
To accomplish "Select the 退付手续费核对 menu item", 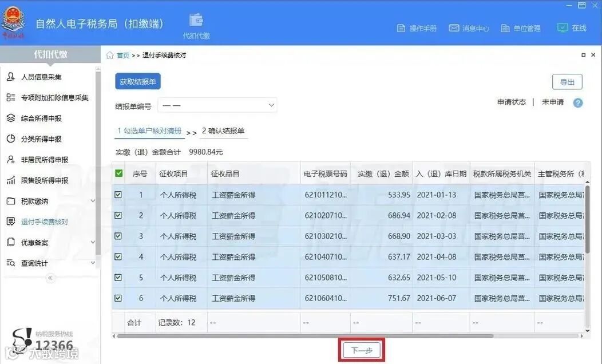I will [x=45, y=222].
